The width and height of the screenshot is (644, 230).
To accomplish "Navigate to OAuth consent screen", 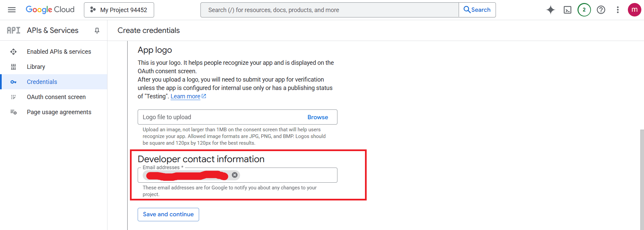I will [56, 97].
